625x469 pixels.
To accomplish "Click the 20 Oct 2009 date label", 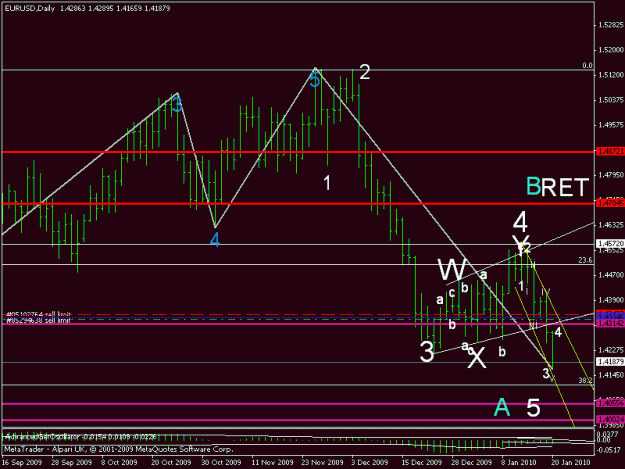I will tap(171, 462).
